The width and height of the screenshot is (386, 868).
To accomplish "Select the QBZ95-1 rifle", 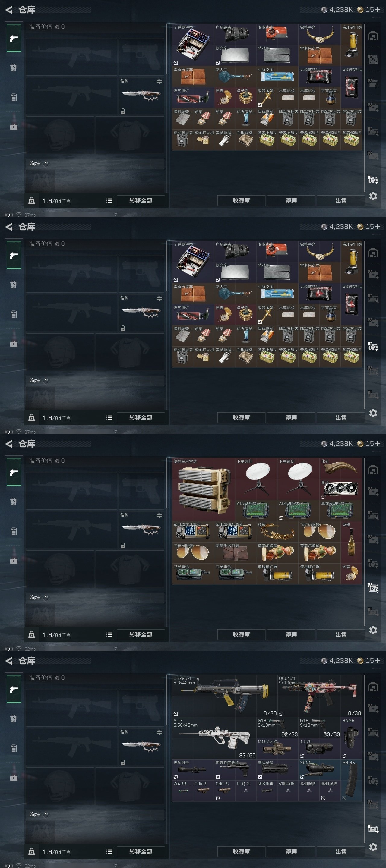I will (x=225, y=696).
